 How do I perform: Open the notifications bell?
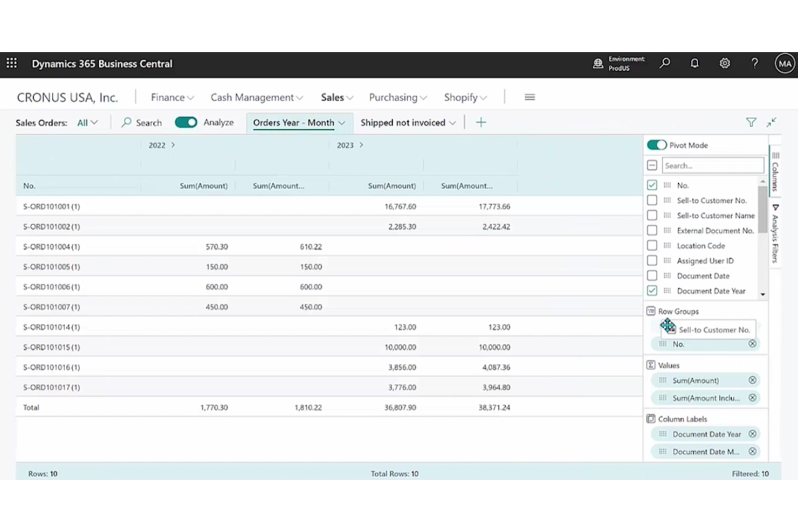[x=694, y=64]
